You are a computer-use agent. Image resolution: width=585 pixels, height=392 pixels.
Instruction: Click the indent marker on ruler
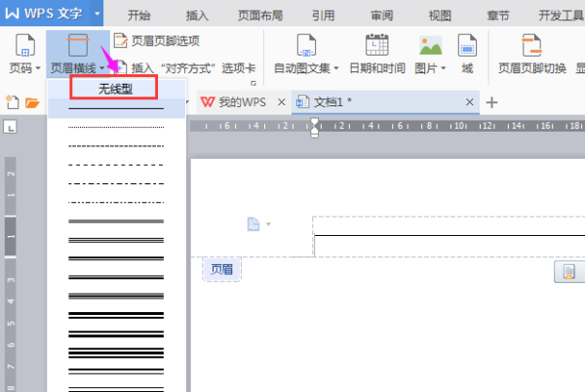point(315,128)
